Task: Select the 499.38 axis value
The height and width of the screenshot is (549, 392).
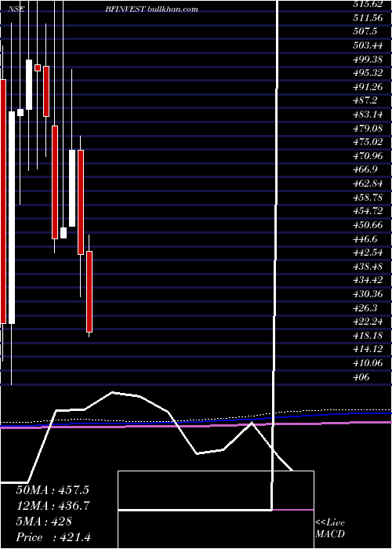Action: (368, 59)
